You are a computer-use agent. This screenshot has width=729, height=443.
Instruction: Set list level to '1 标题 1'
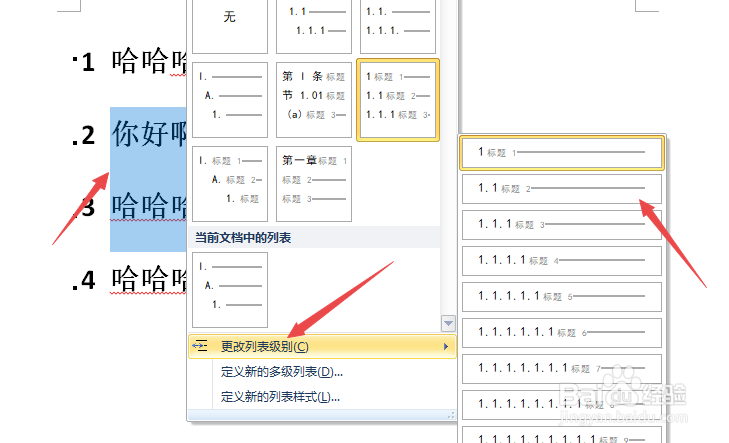(562, 152)
